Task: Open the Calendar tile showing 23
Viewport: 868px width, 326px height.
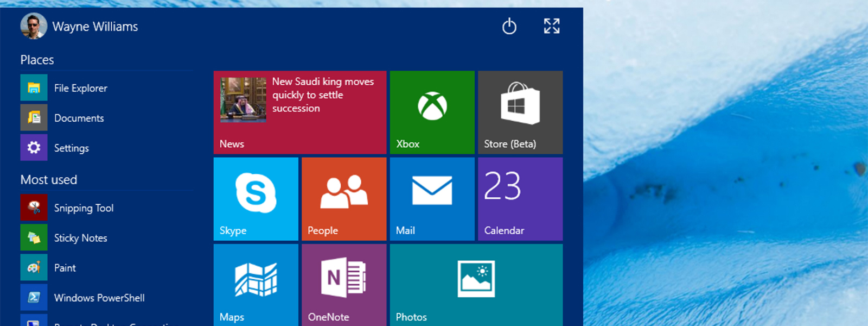Action: pyautogui.click(x=520, y=199)
